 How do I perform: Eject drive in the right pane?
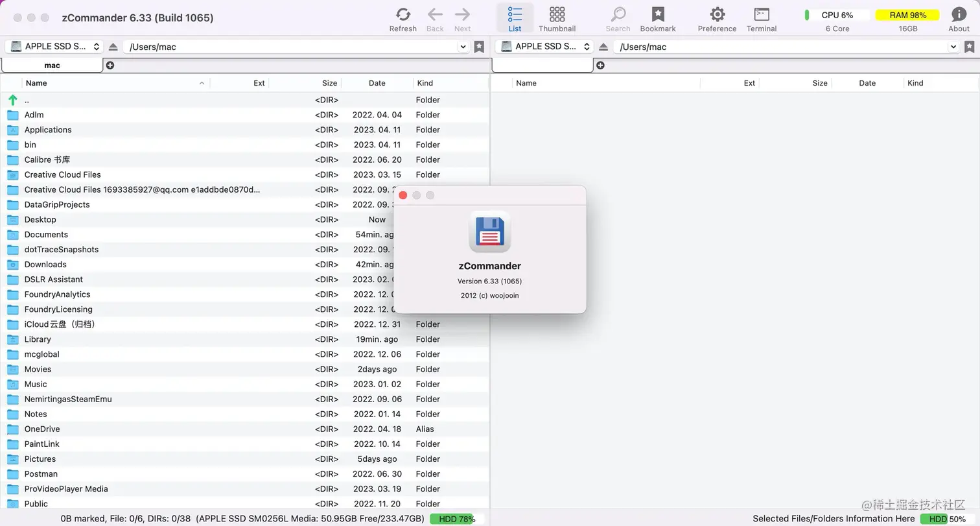(x=603, y=47)
